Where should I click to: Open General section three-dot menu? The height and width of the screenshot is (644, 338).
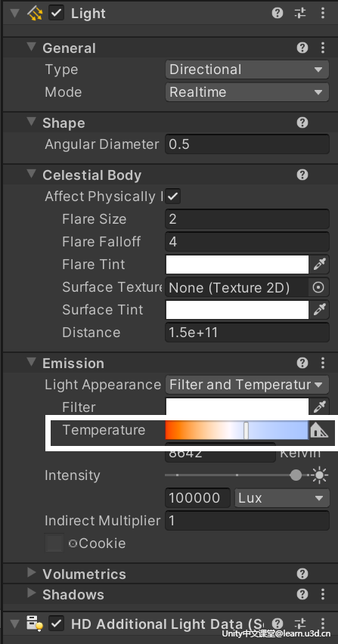coord(323,48)
